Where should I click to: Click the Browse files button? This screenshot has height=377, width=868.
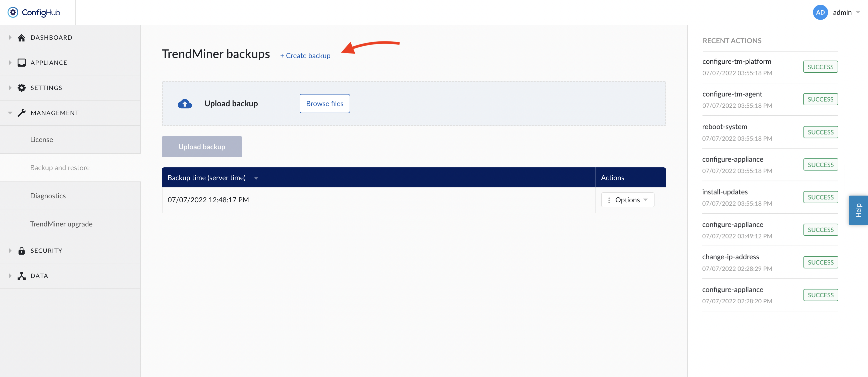tap(324, 104)
